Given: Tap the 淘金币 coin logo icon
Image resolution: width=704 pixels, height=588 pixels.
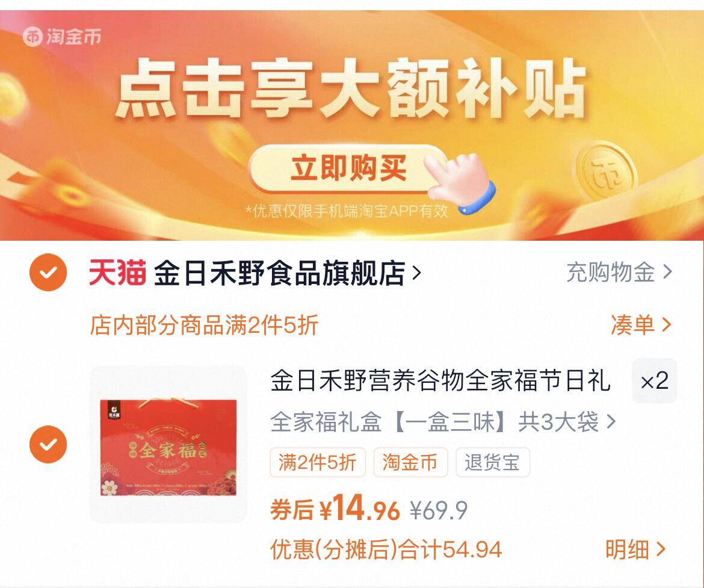Looking at the screenshot, I should (x=32, y=36).
